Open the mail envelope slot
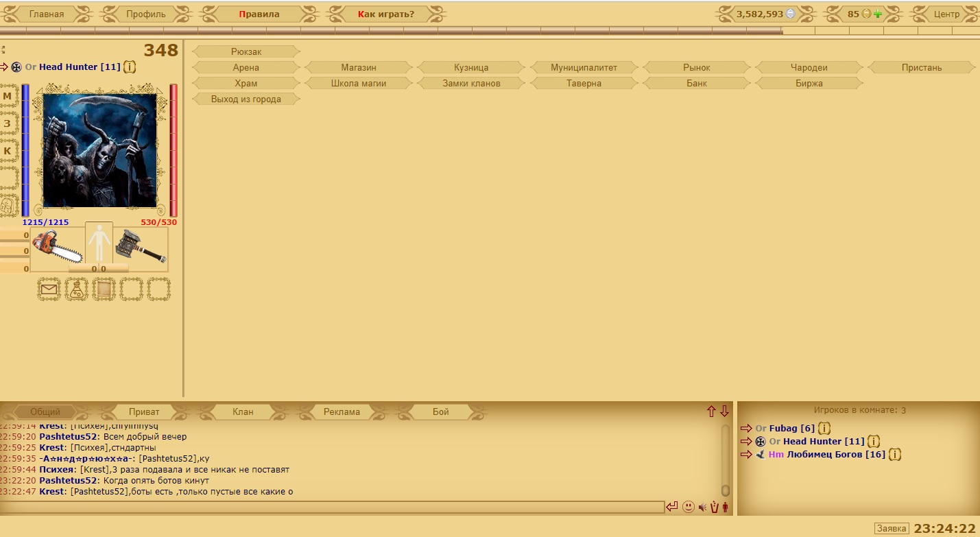 click(x=49, y=289)
